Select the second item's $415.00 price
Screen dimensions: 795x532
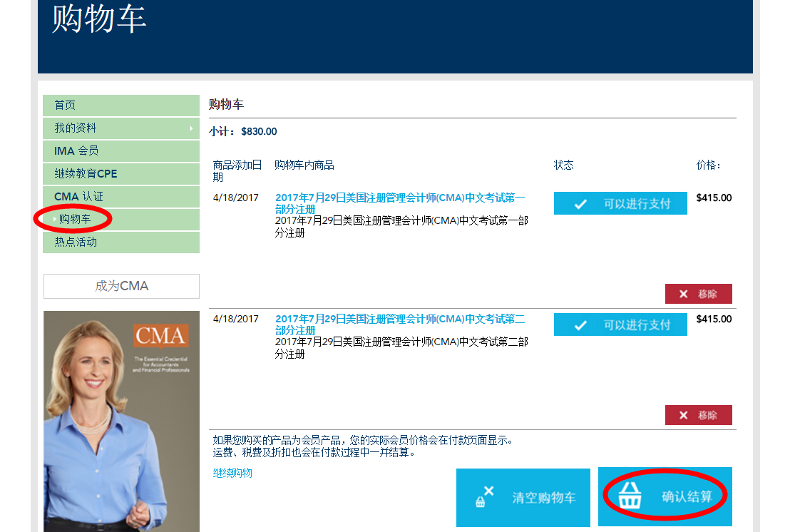point(714,319)
